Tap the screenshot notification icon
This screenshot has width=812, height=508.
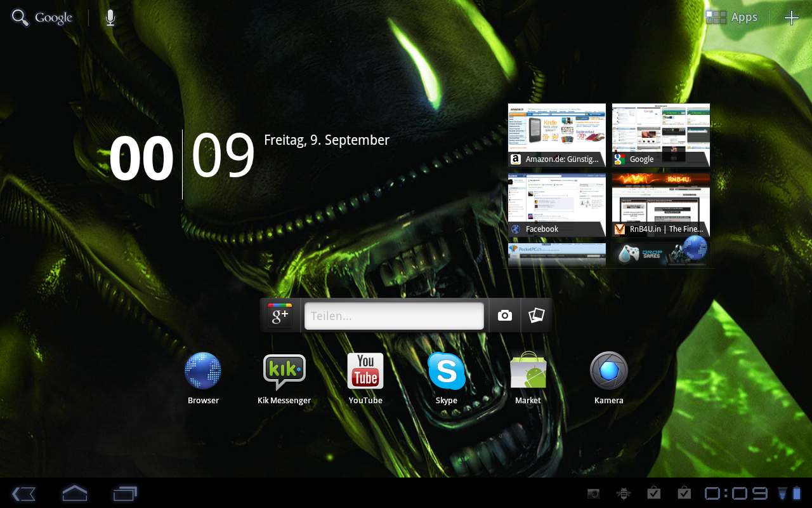(593, 493)
